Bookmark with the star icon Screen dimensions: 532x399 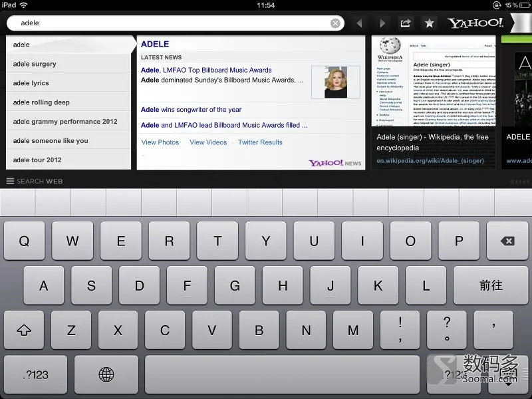click(429, 23)
